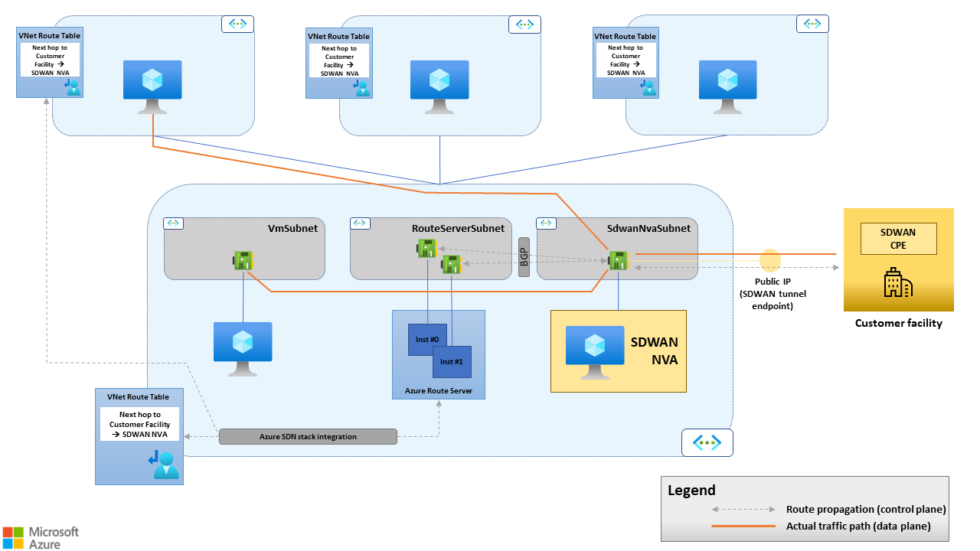Click Actual traffic path (data plane) legend text

tap(858, 527)
